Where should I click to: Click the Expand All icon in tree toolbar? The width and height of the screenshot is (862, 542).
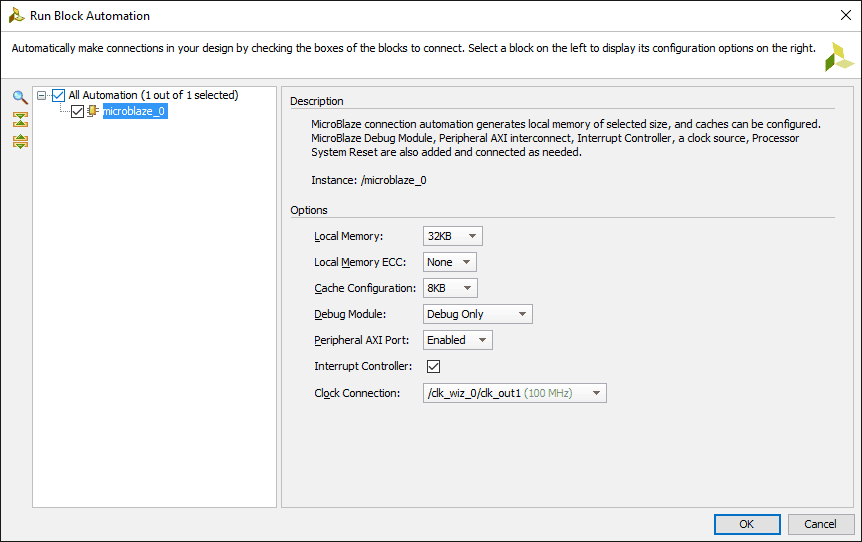pos(20,141)
